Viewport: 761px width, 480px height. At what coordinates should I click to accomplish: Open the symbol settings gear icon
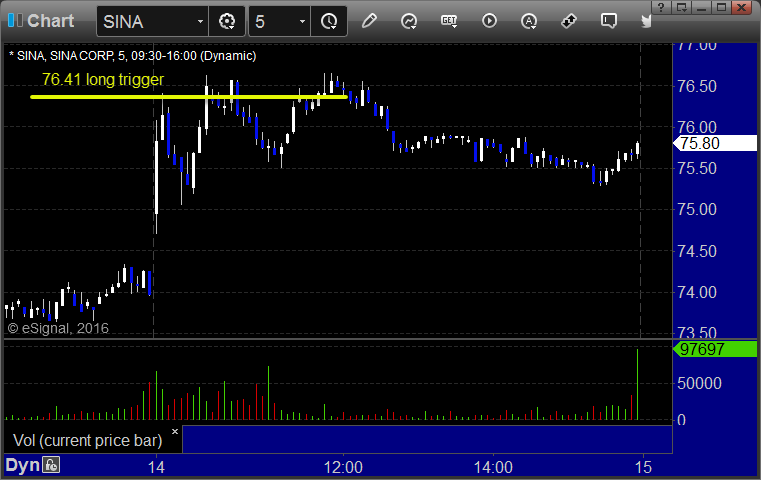coord(227,21)
